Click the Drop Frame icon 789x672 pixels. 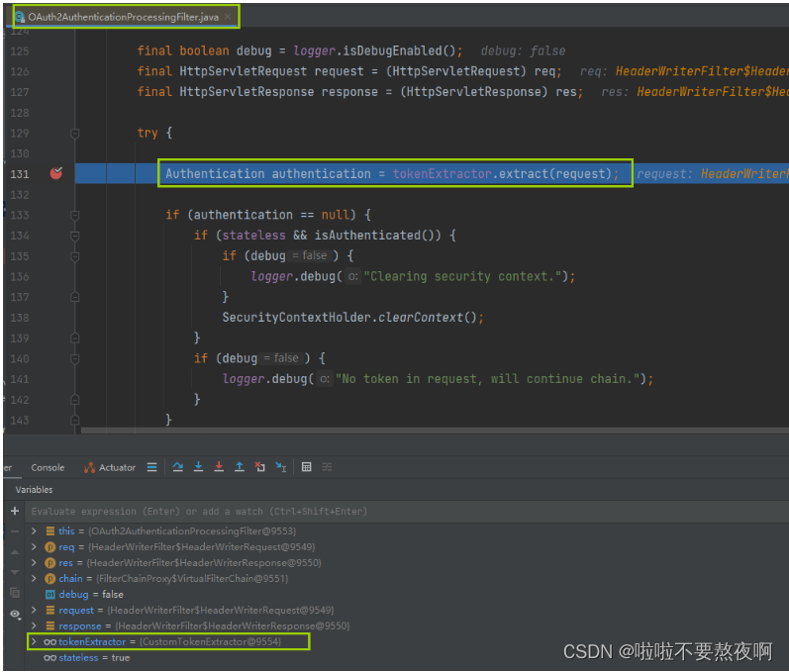(x=259, y=467)
